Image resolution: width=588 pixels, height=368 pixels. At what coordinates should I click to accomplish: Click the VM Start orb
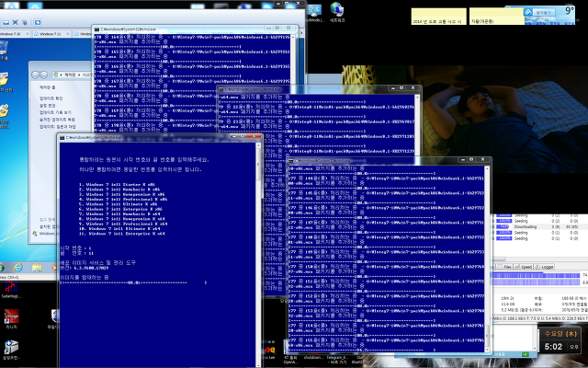coord(1,268)
